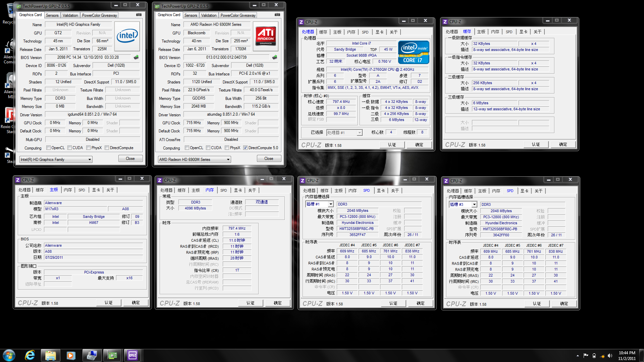Click the ATI Radeon logo in GPU-Z
644x362 pixels.
(266, 36)
